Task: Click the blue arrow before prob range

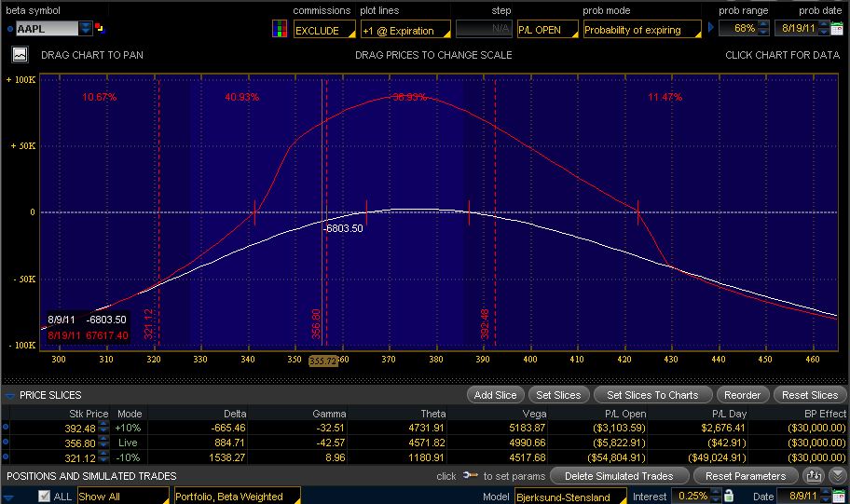Action: [711, 27]
